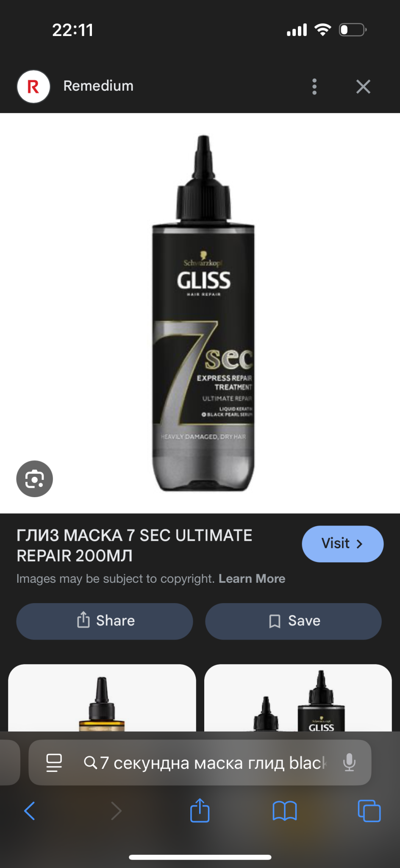Open Safari page settings reader icon
400x868 pixels.
54,762
